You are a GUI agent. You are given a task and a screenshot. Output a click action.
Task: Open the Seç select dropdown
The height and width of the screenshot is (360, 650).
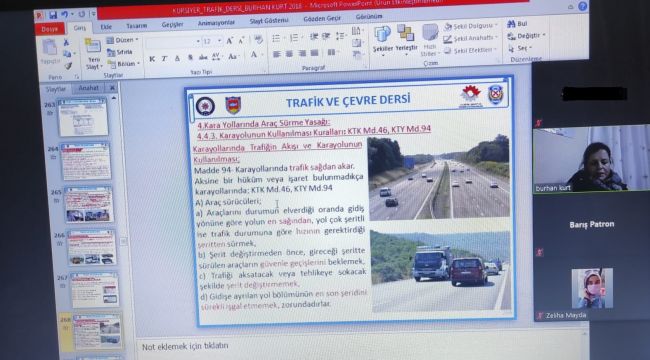(520, 48)
